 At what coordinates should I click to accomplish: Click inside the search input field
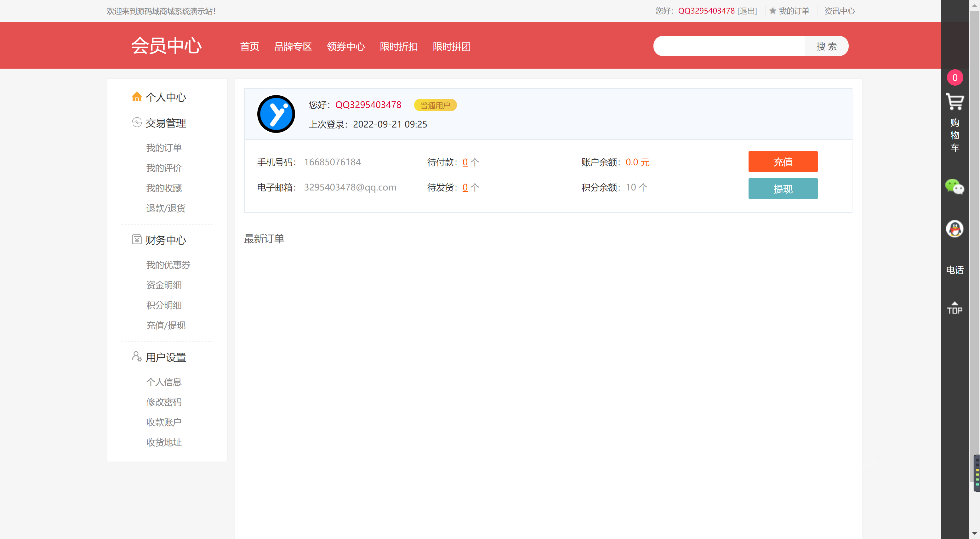point(728,46)
